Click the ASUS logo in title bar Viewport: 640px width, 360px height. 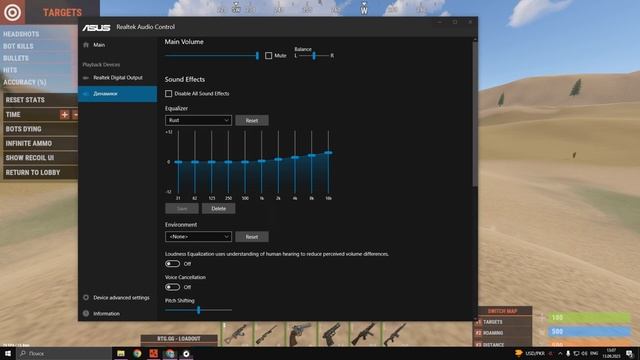point(96,27)
